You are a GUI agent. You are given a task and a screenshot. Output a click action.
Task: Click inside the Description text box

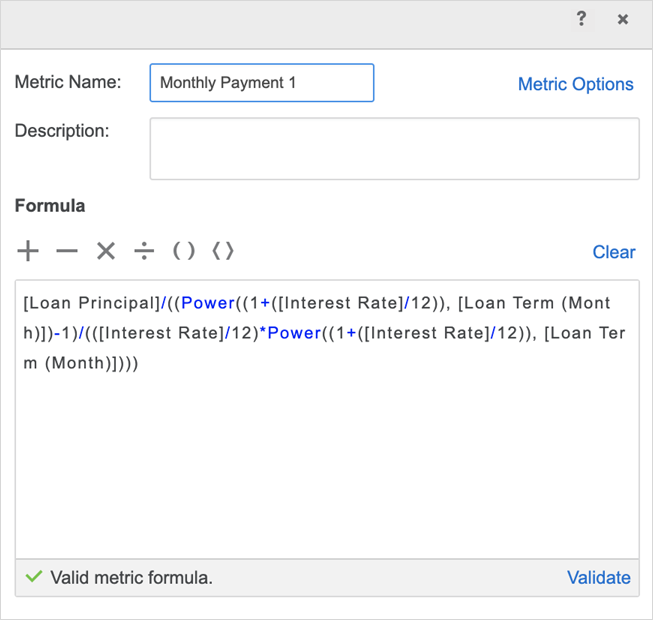click(394, 149)
